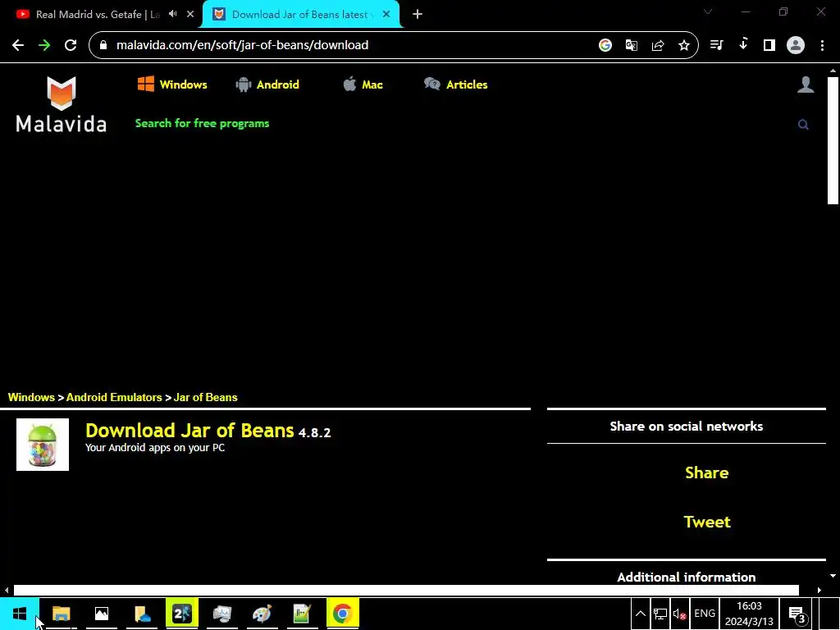Expand hidden system tray icons
This screenshot has height=630, width=840.
pyautogui.click(x=640, y=614)
